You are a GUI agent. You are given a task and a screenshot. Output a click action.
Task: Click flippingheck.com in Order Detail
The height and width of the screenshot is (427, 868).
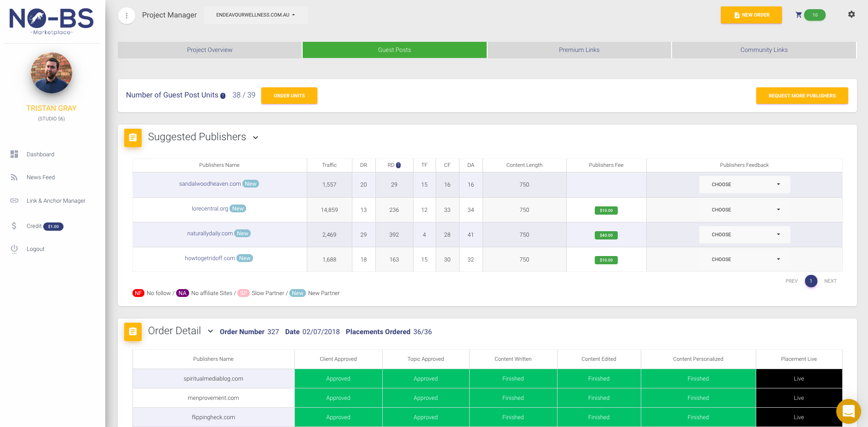(213, 417)
